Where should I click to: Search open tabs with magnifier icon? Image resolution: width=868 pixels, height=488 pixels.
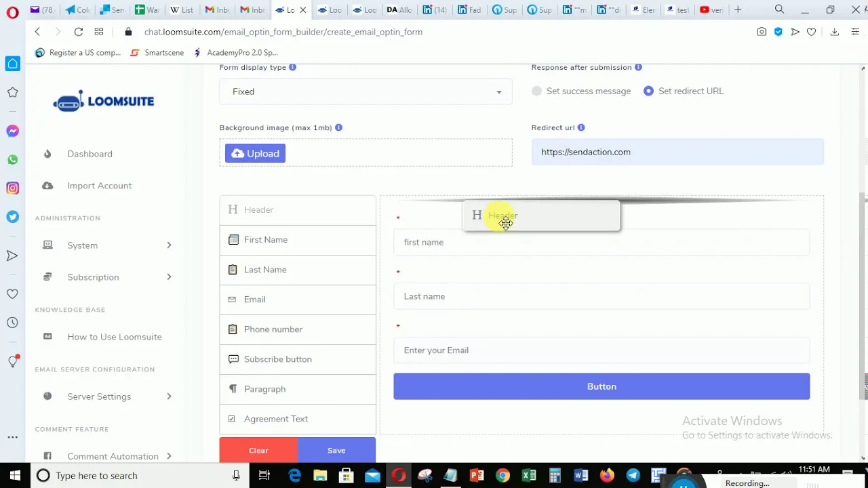pos(780,9)
